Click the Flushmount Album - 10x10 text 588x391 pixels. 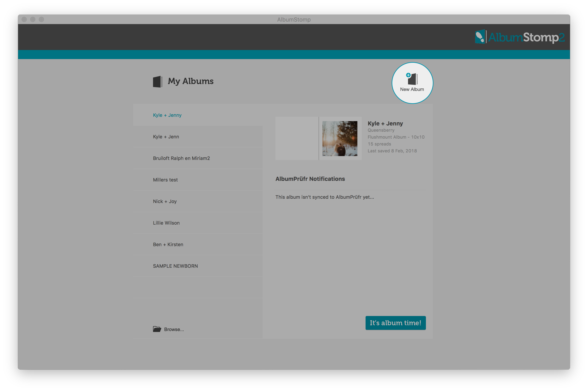pyautogui.click(x=396, y=137)
